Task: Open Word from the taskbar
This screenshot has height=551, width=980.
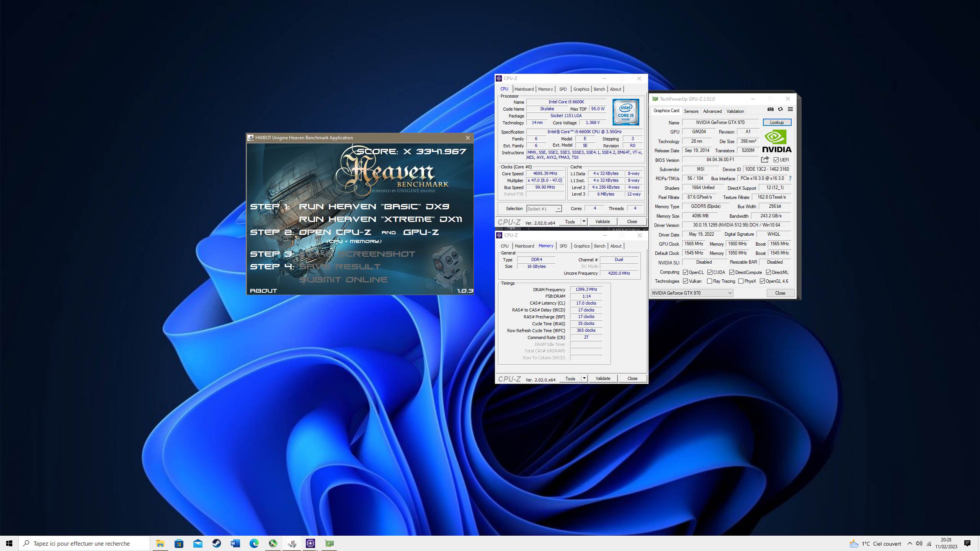Action: pyautogui.click(x=235, y=543)
